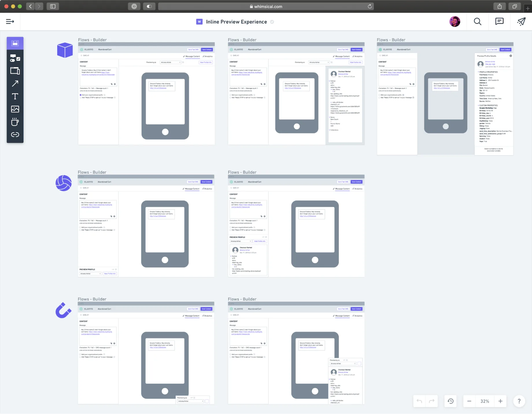This screenshot has width=532, height=414.
Task: Click the Whimsical W logo near title
Action: [199, 22]
